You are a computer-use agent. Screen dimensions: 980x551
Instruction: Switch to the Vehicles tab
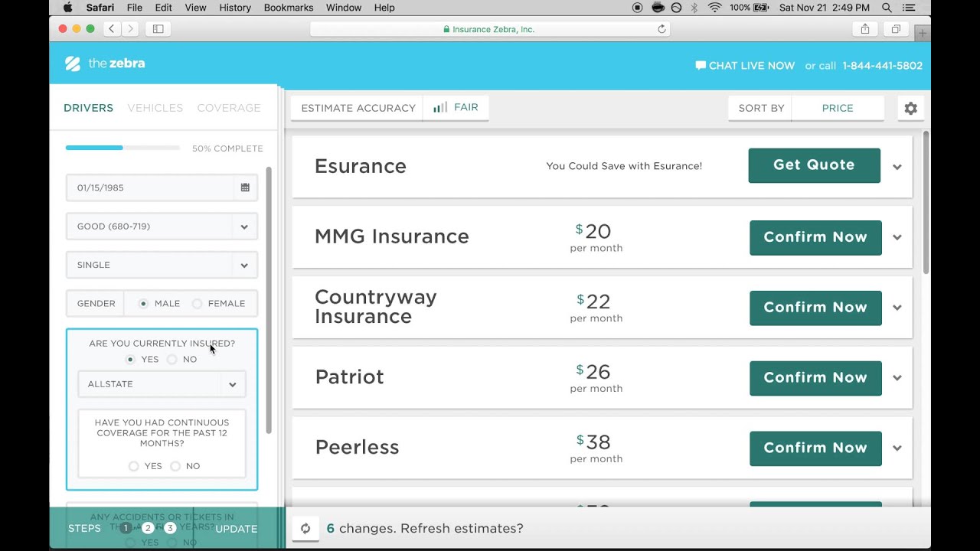(155, 108)
